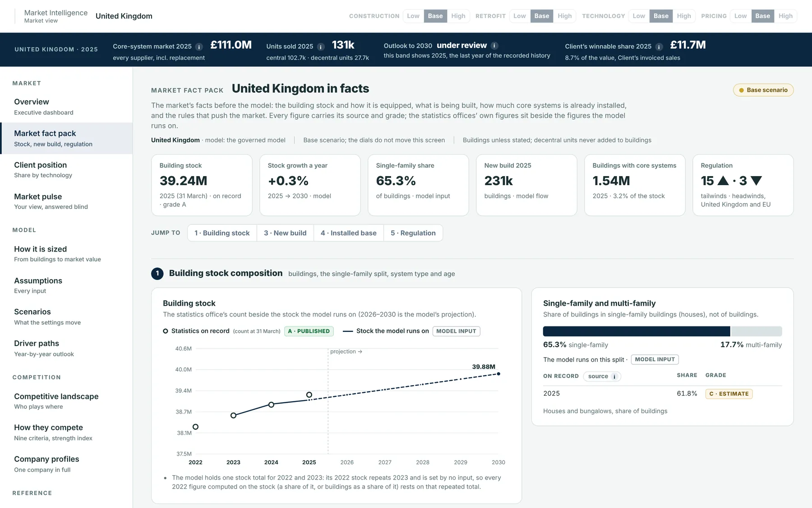The width and height of the screenshot is (812, 508).
Task: Click the A · PUBLISHED grade badge
Action: (309, 331)
